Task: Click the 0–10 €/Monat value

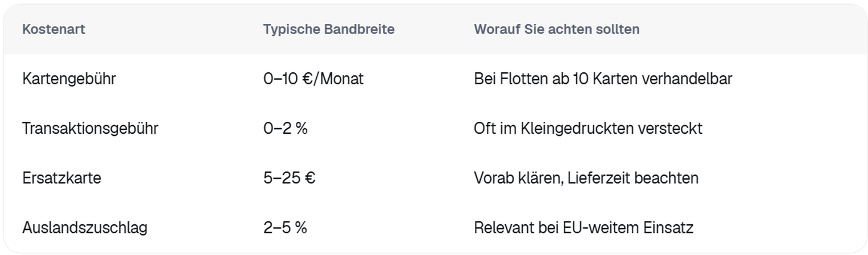Action: 313,79
